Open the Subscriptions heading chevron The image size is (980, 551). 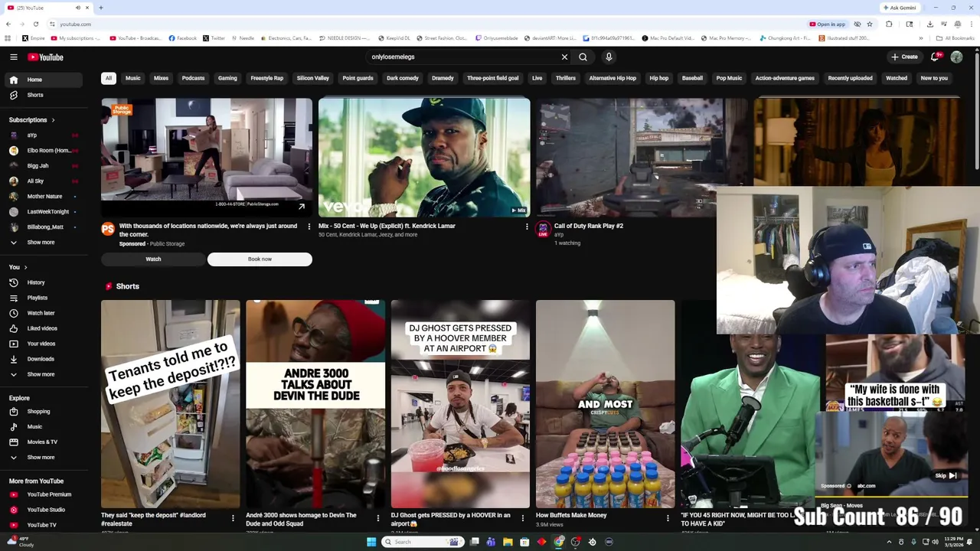click(53, 120)
